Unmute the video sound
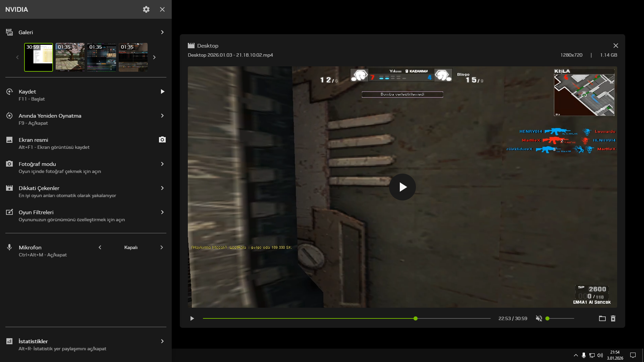Viewport: 644px width, 362px height. pos(539,318)
